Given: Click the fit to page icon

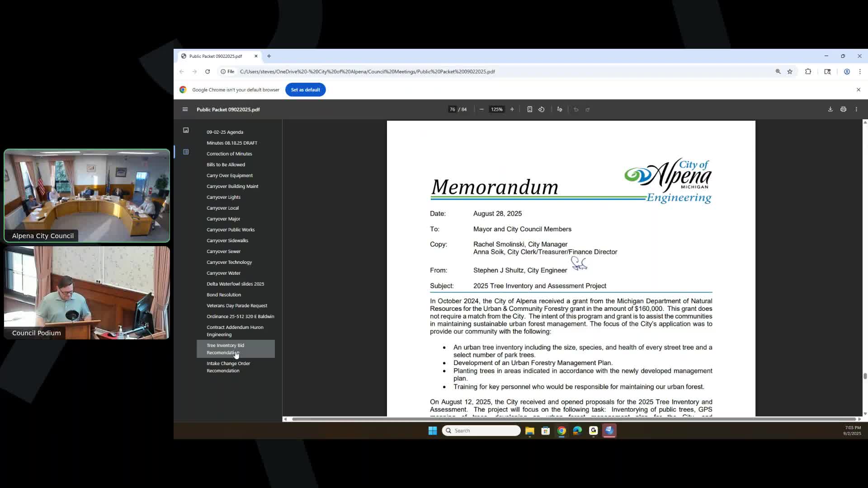Looking at the screenshot, I should (529, 109).
